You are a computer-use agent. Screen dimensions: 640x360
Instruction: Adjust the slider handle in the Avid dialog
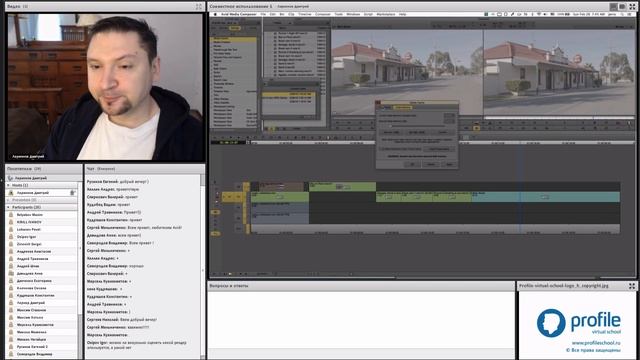[x=390, y=126]
